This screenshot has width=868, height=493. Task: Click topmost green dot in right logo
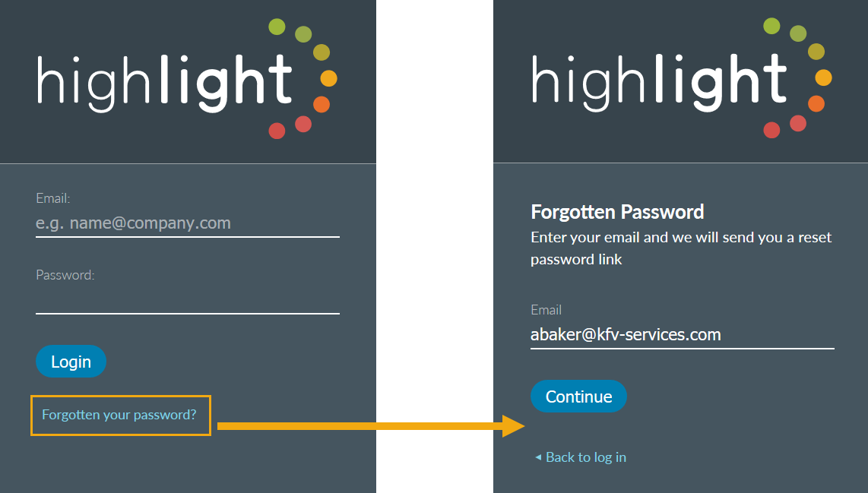coord(771,27)
